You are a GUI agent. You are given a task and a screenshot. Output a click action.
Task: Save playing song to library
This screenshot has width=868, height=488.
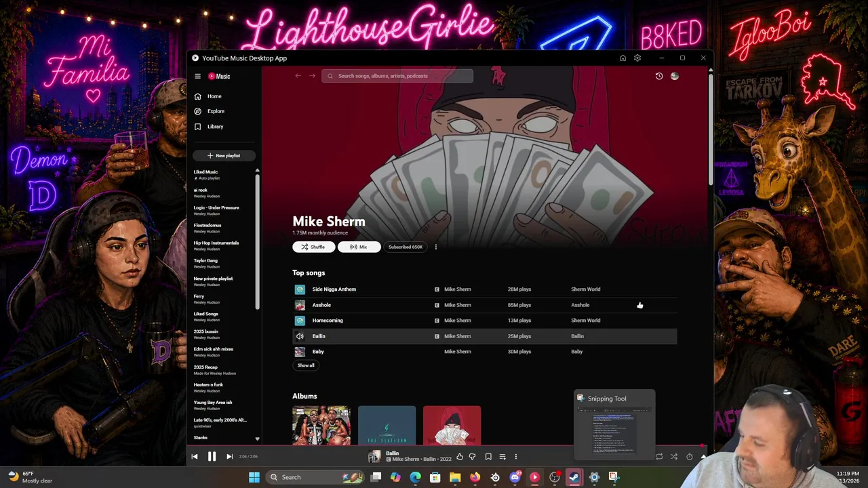pos(488,457)
